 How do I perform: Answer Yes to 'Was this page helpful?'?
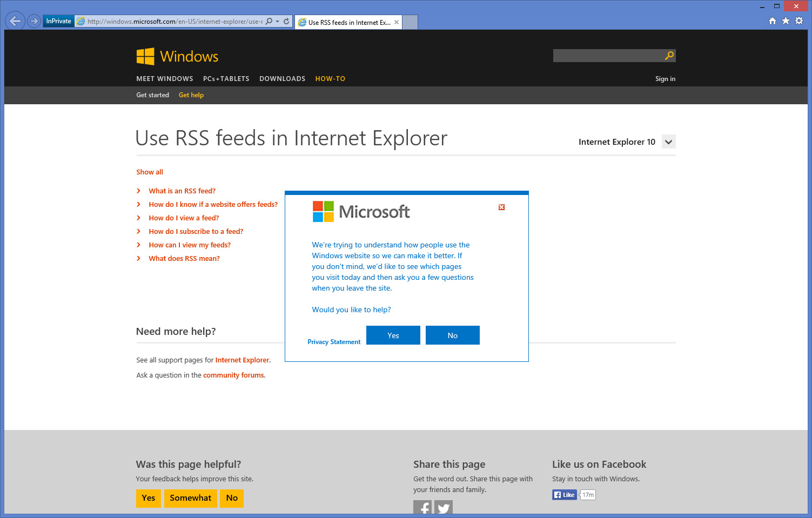pyautogui.click(x=149, y=498)
